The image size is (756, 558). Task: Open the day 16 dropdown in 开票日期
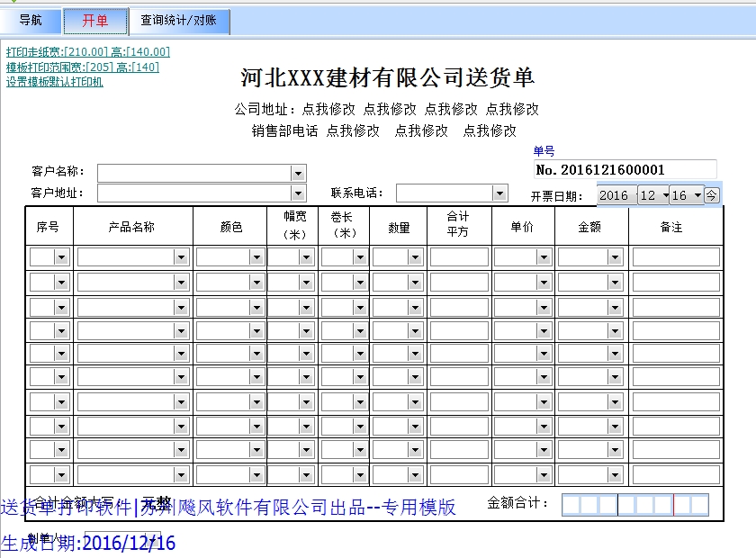coord(697,195)
